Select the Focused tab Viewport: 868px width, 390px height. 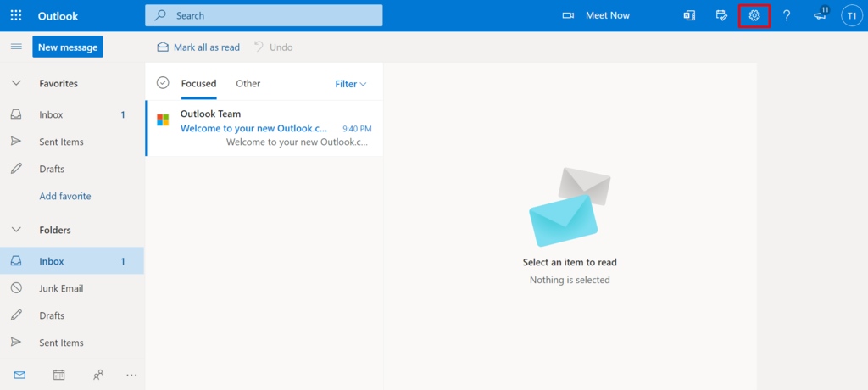[198, 83]
